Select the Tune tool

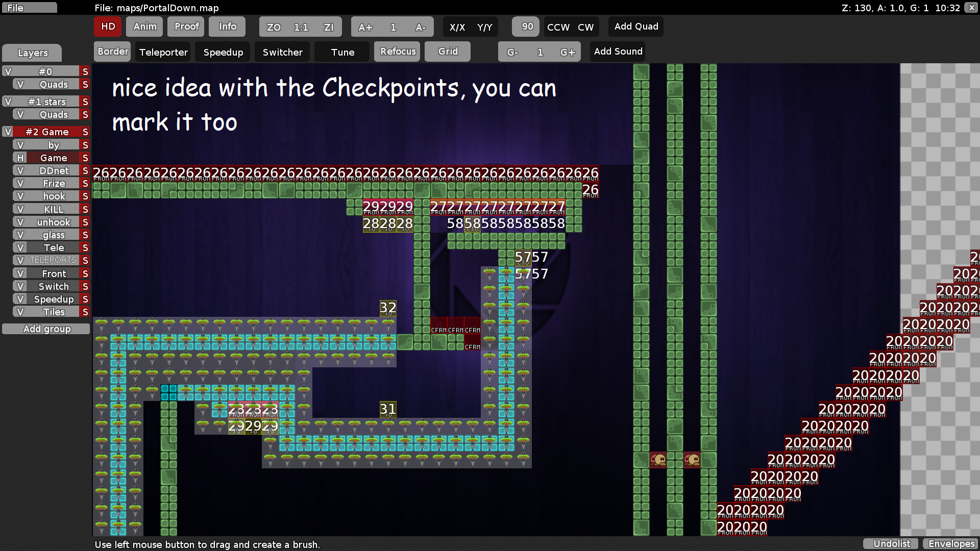(341, 52)
